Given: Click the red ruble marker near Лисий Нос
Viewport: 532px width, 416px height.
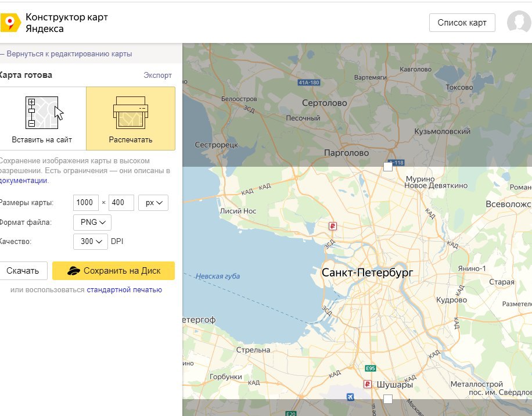Looking at the screenshot, I should tap(332, 226).
